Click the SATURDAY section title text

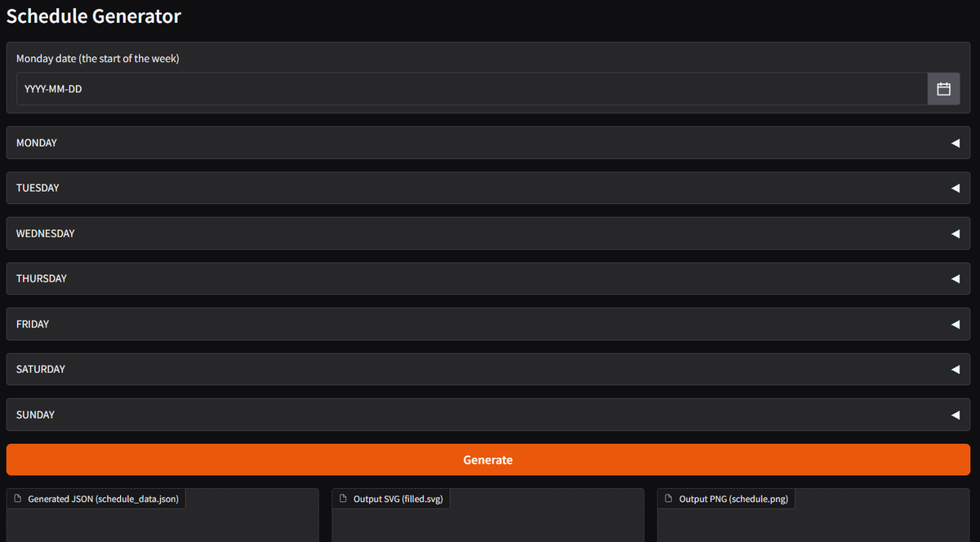pyautogui.click(x=41, y=369)
